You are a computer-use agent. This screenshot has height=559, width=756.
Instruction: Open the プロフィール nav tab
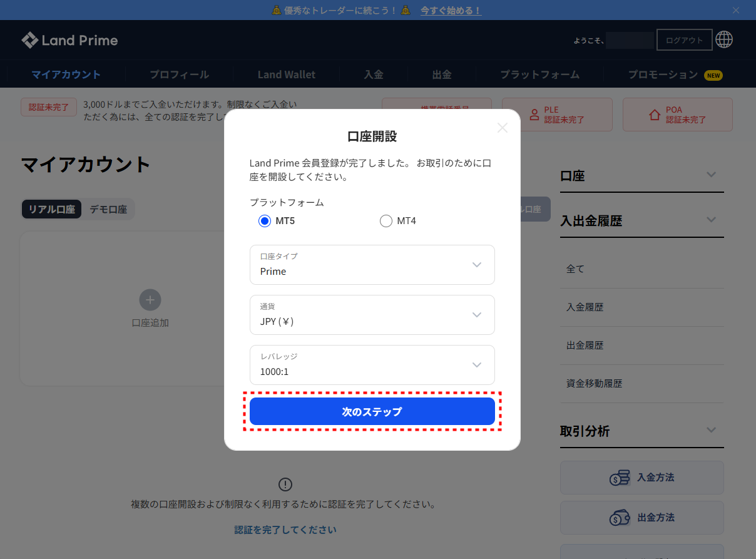(x=179, y=74)
